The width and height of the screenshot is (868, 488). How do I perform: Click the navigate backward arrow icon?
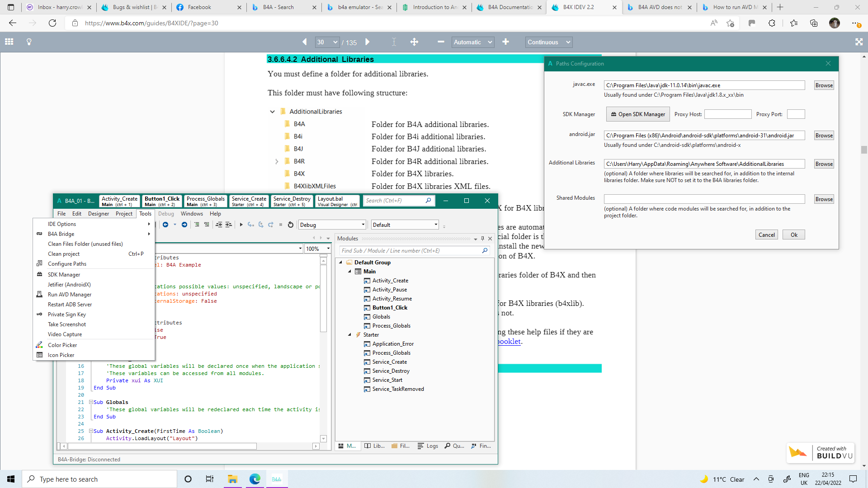click(165, 225)
